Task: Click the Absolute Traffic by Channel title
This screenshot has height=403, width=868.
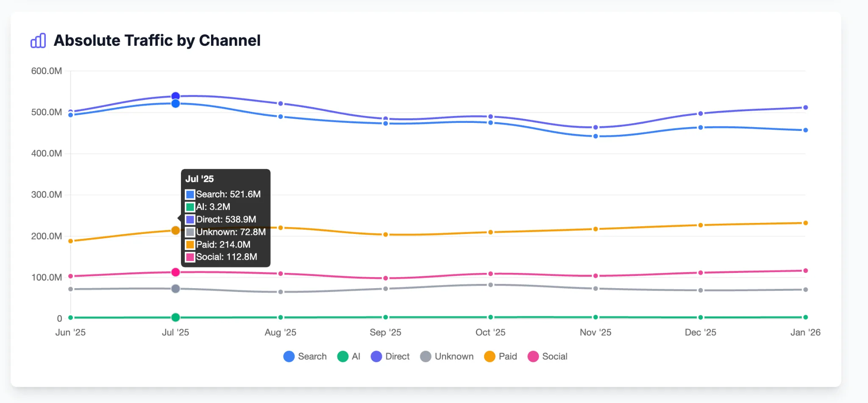Action: click(157, 40)
